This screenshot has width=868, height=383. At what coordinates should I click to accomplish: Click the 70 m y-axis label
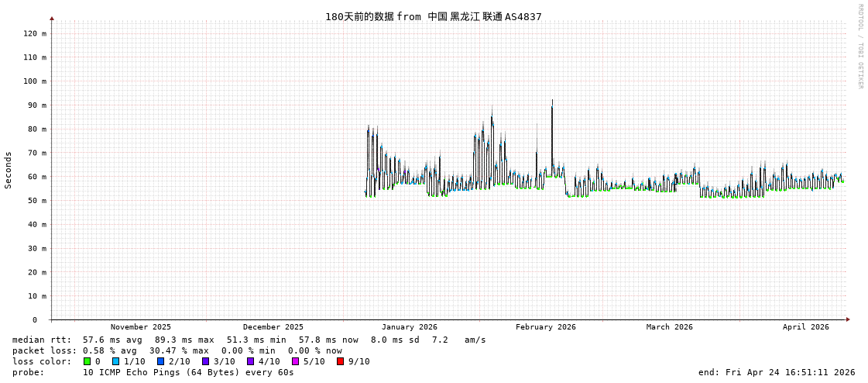coord(37,153)
